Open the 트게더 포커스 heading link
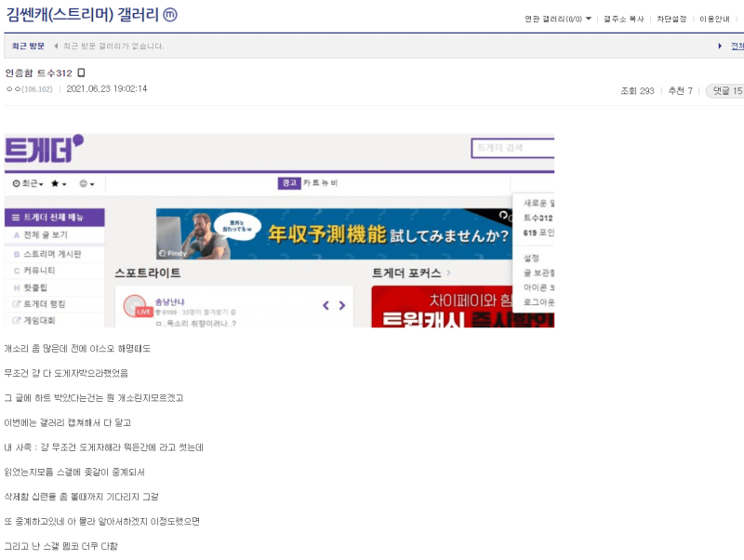Screen dimensions: 744x560 (x=411, y=273)
